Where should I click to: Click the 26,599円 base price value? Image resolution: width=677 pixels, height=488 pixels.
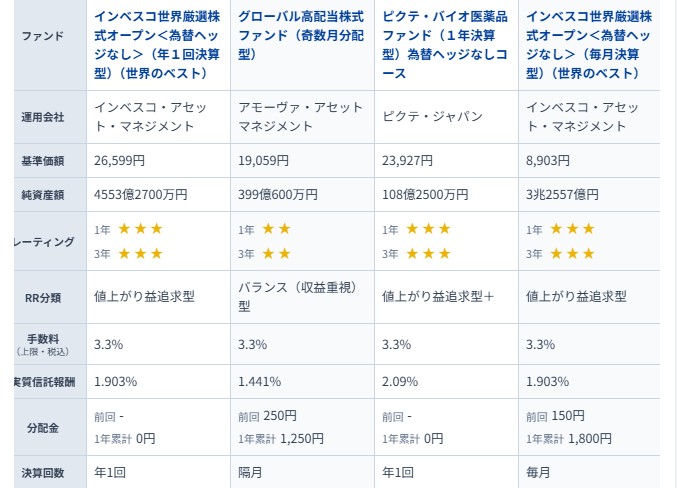coord(120,160)
